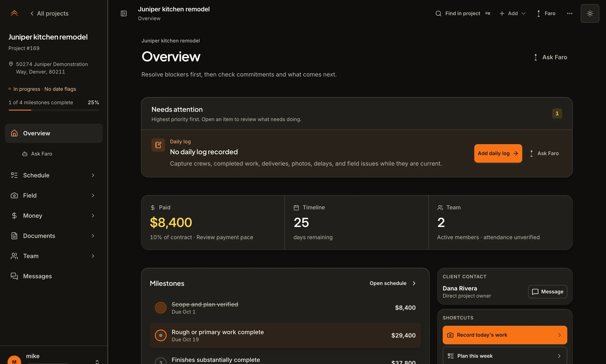Expand the Documents section chevron
The image size is (606, 364).
pyautogui.click(x=93, y=236)
